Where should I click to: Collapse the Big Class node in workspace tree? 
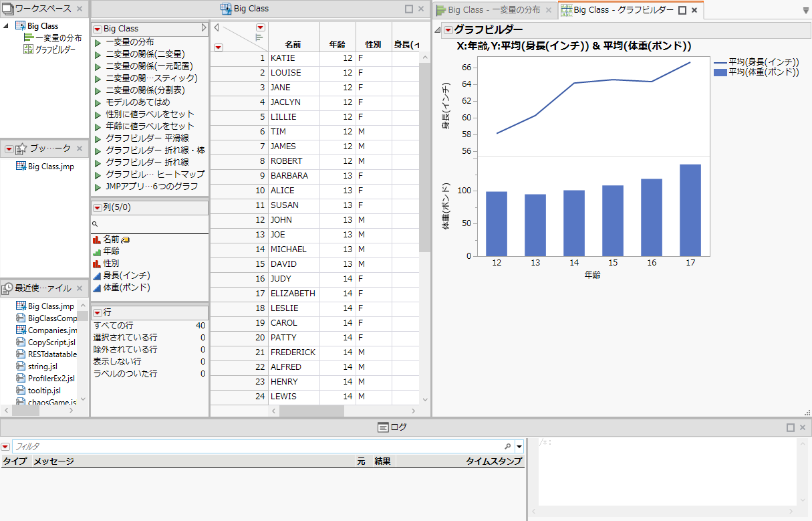(6, 26)
